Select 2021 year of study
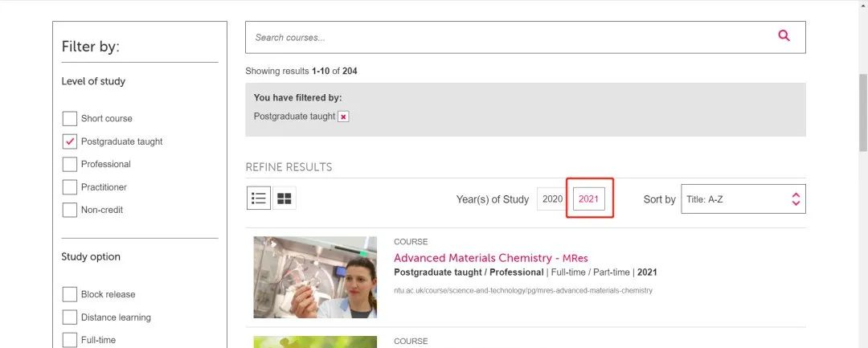The height and width of the screenshot is (348, 868). tap(589, 199)
